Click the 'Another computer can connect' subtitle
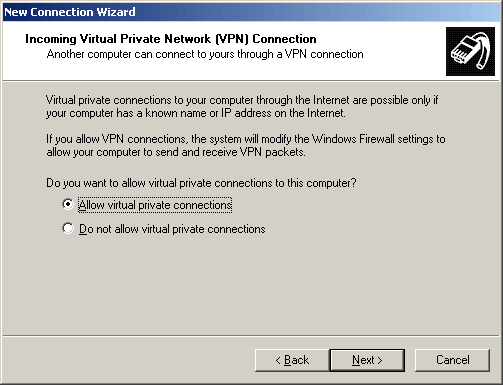The width and height of the screenshot is (503, 385). pos(205,54)
